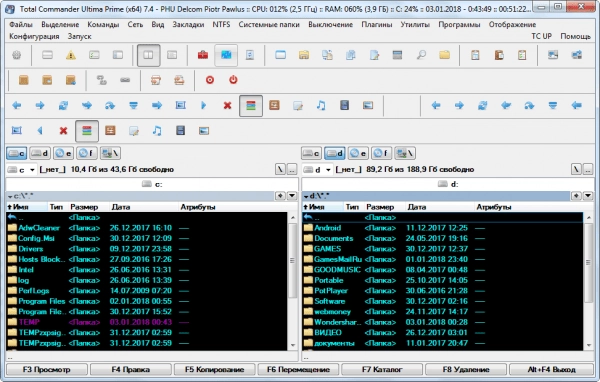This screenshot has width=600, height=382.
Task: Toggle the pressed colored-bars button in long navigation row
Action: [251, 105]
